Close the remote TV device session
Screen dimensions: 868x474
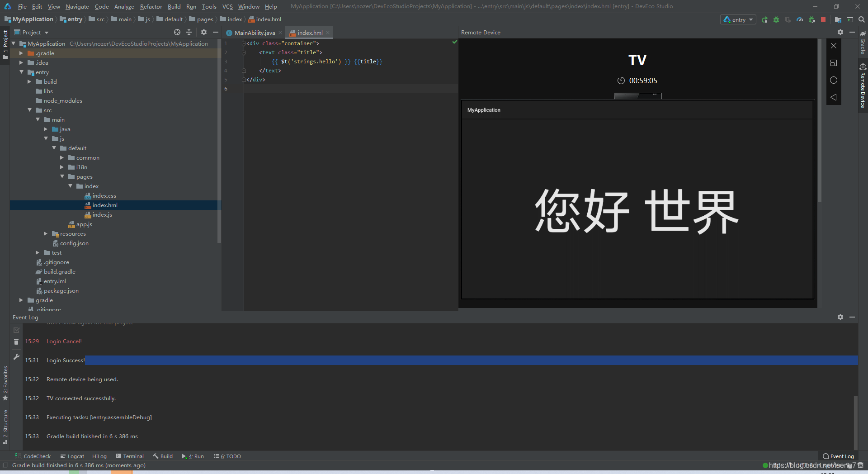(x=834, y=46)
